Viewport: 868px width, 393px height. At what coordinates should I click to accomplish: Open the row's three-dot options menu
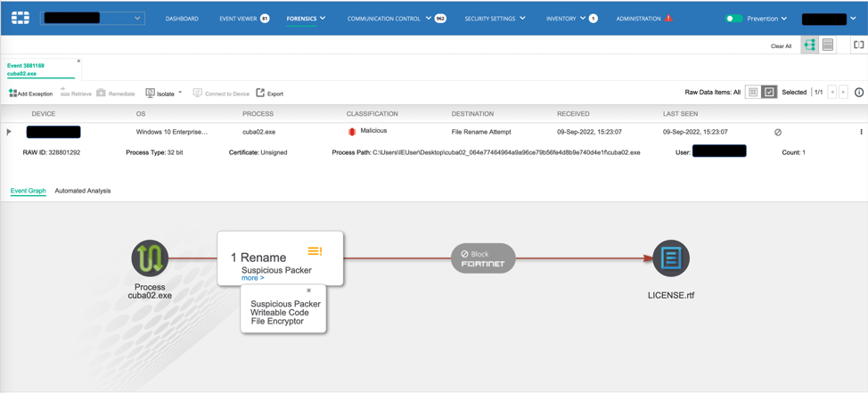861,132
